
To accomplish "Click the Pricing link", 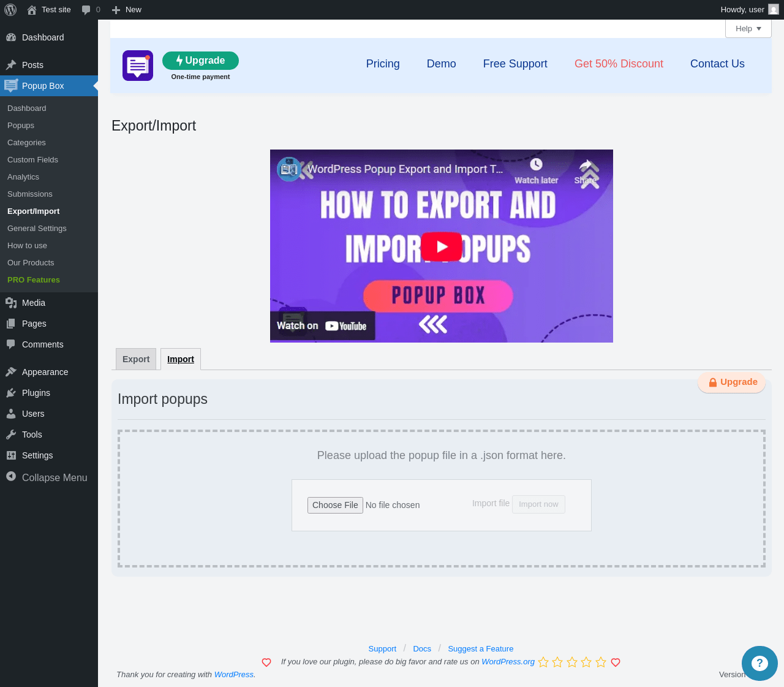I will 383,64.
